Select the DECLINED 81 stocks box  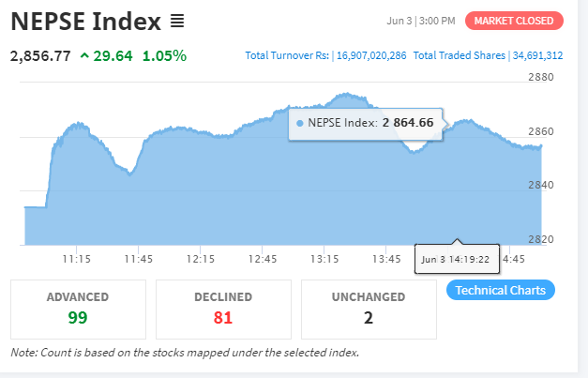point(223,310)
